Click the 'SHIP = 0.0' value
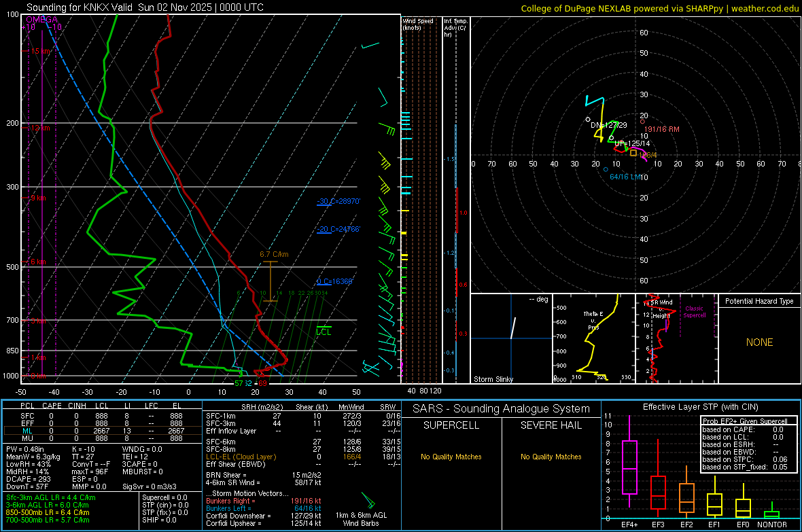The width and height of the screenshot is (802, 532). [x=159, y=520]
